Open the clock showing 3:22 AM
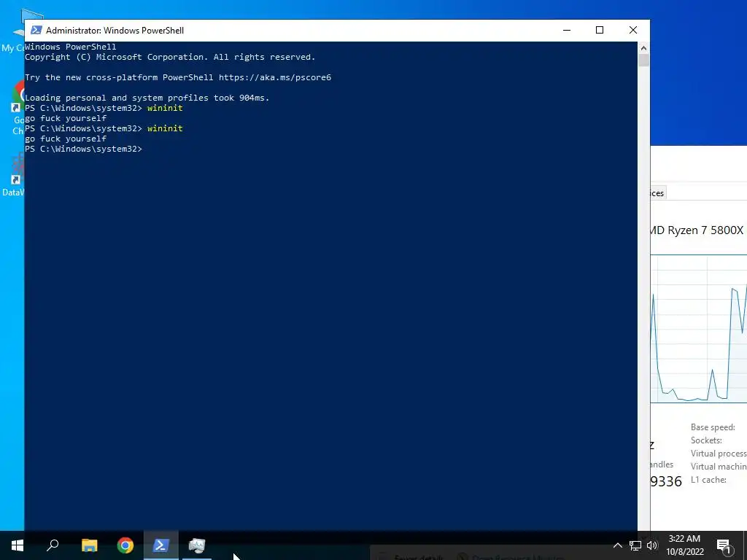Image resolution: width=747 pixels, height=560 pixels. point(684,545)
